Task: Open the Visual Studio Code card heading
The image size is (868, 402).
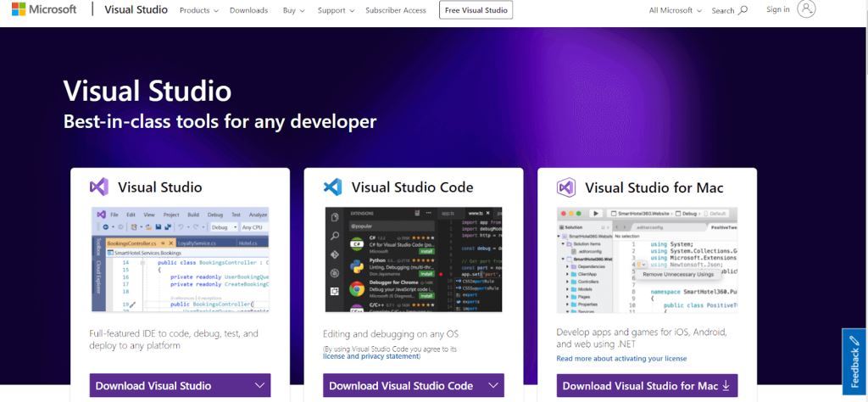Action: [412, 187]
